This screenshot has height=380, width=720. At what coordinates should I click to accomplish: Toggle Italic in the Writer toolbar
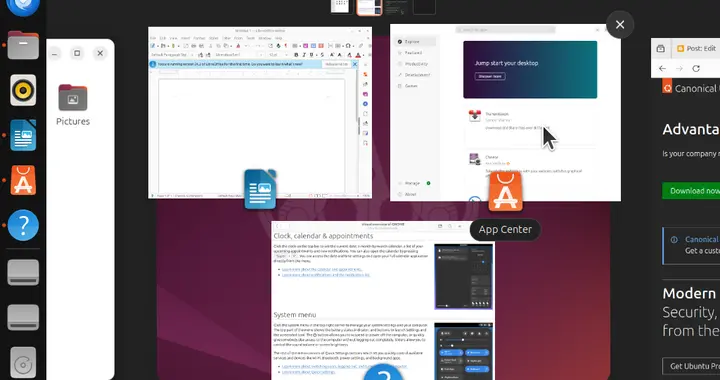[303, 55]
